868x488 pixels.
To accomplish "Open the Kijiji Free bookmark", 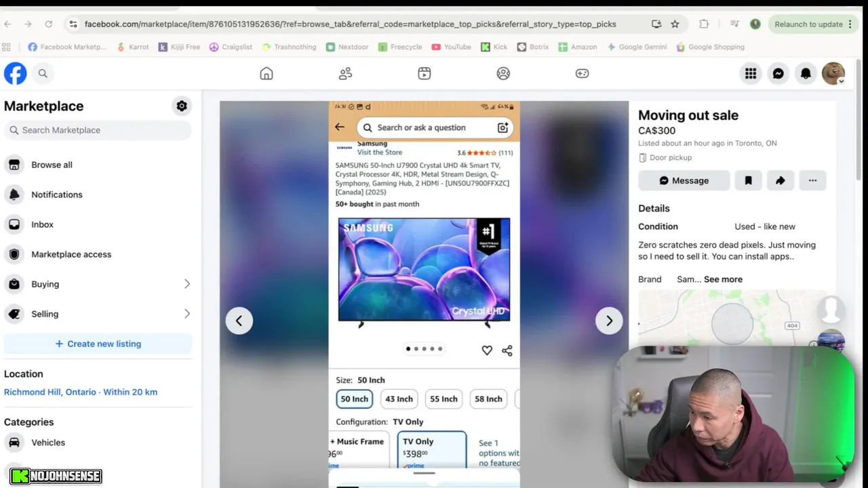I will 179,47.
